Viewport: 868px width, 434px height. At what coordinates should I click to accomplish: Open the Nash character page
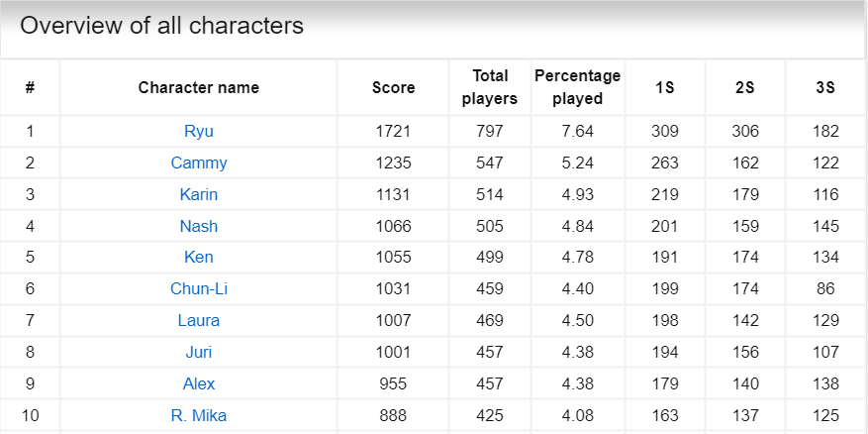click(199, 226)
